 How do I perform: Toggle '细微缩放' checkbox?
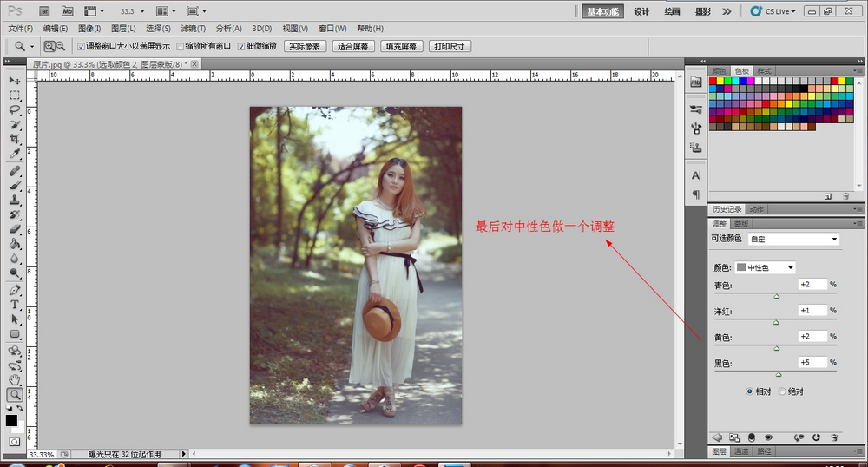pos(241,47)
